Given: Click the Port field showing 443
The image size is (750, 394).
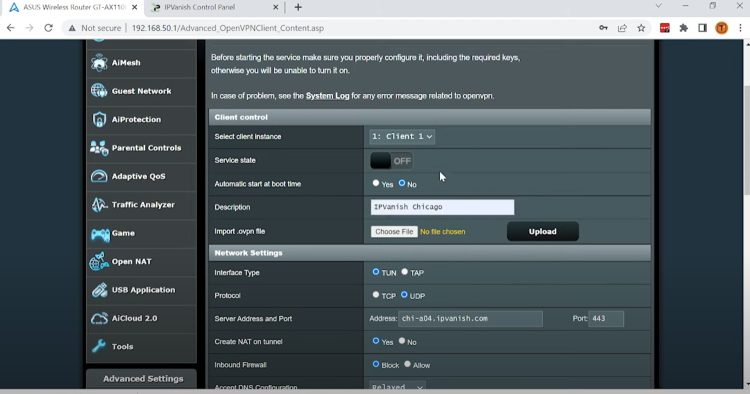Looking at the screenshot, I should [606, 318].
